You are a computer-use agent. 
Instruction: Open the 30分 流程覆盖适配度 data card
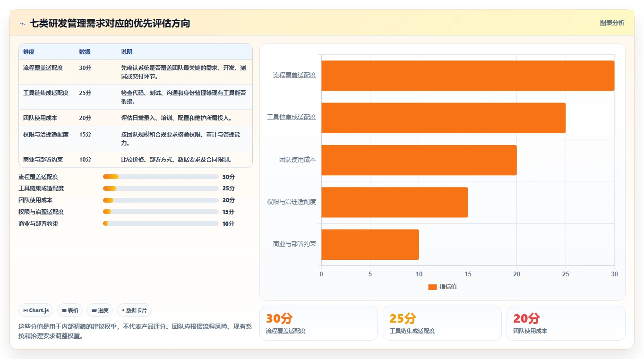[318, 323]
